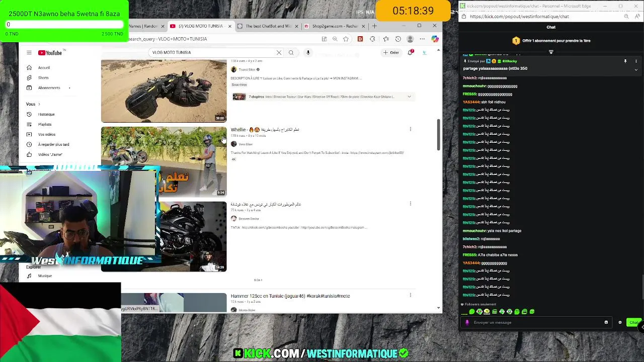Open the Vos vidéos sidebar entry
Viewport: 644px width, 362px height.
pos(47,134)
